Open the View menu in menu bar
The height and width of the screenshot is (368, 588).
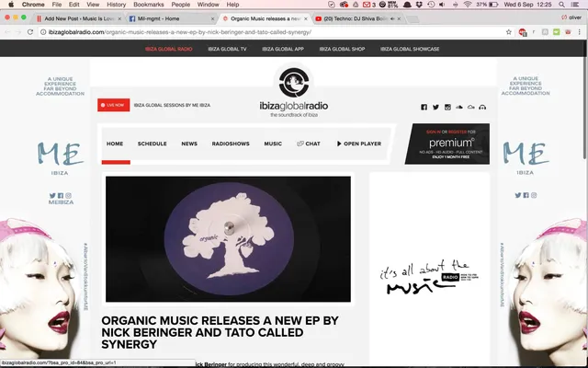click(93, 5)
